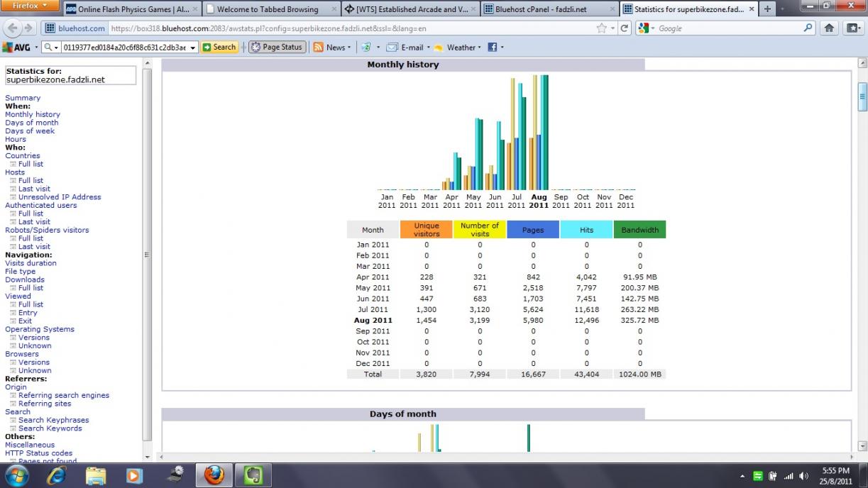Bookmark this page with the star icon
868x488 pixels.
[602, 28]
